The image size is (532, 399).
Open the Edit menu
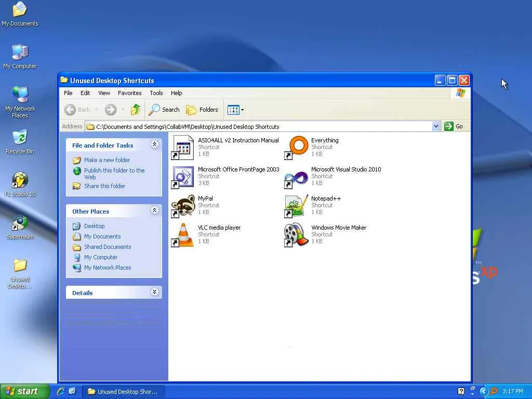click(85, 93)
